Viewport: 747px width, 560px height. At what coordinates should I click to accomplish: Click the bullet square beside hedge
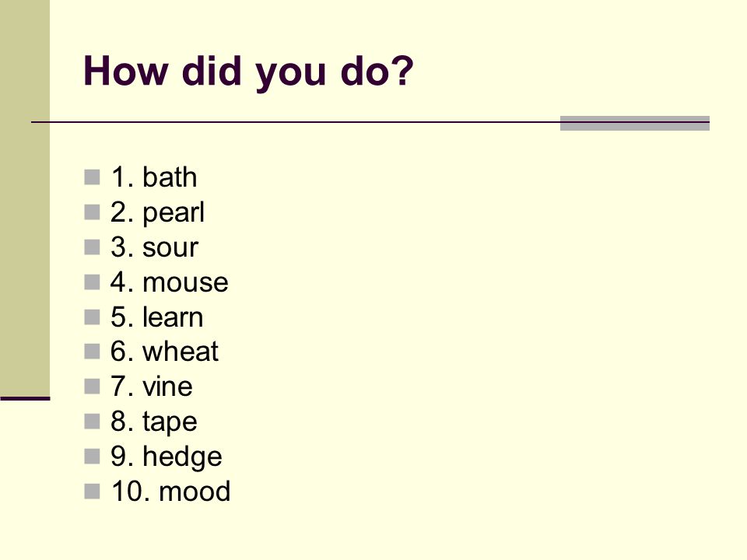coord(92,457)
